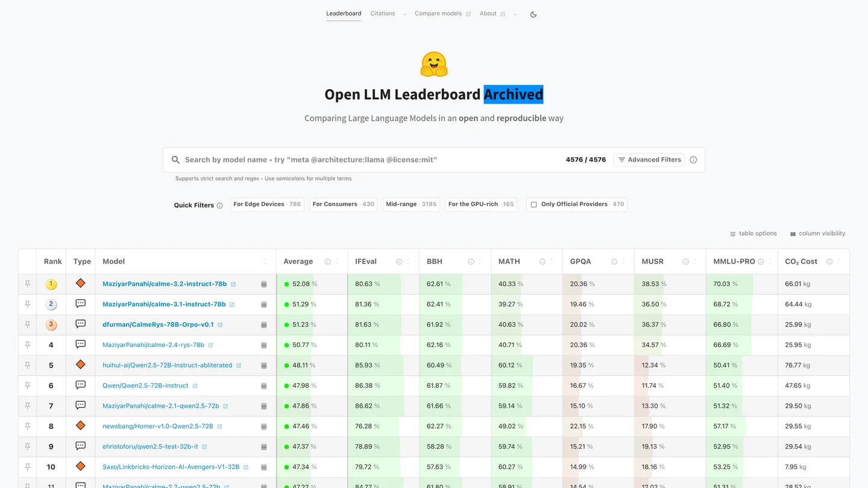This screenshot has width=868, height=488.
Task: Open the column visibility menu
Action: tap(818, 234)
